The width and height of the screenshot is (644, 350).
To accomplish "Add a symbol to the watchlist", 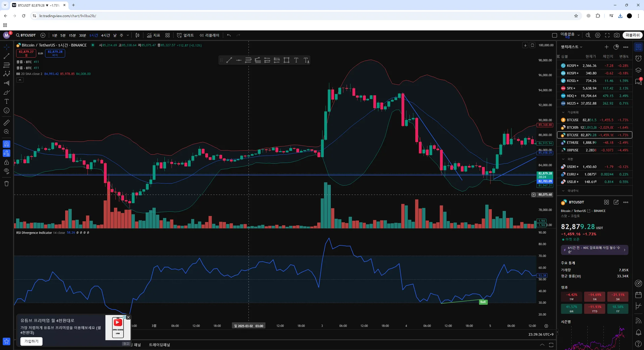I will pyautogui.click(x=606, y=47).
